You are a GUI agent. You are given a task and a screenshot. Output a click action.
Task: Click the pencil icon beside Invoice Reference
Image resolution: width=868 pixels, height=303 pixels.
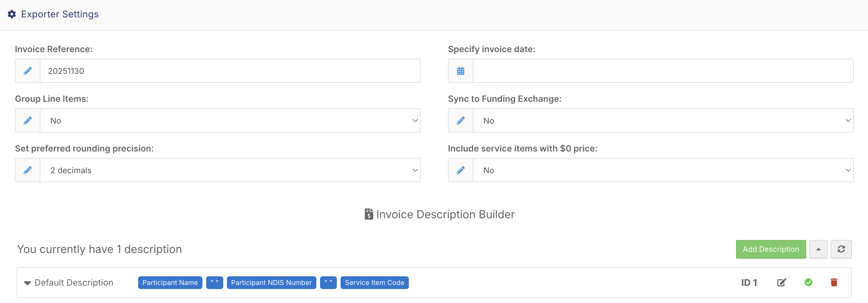[x=28, y=71]
